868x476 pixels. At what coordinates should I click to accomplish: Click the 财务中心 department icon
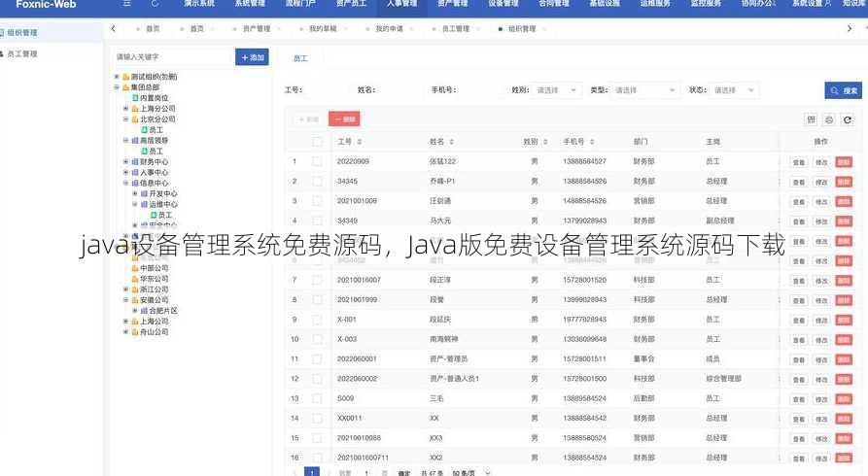(135, 162)
